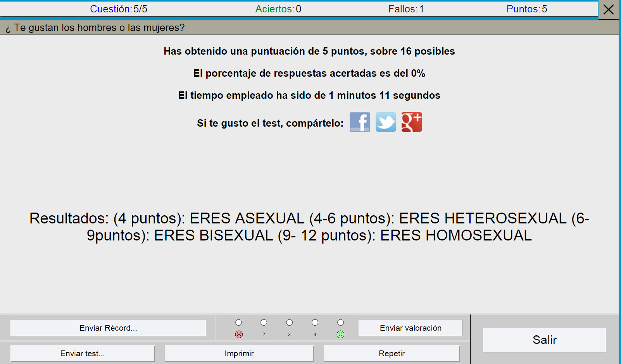Click the Cuestión: 5/5 counter
This screenshot has height=364, width=621.
(119, 9)
